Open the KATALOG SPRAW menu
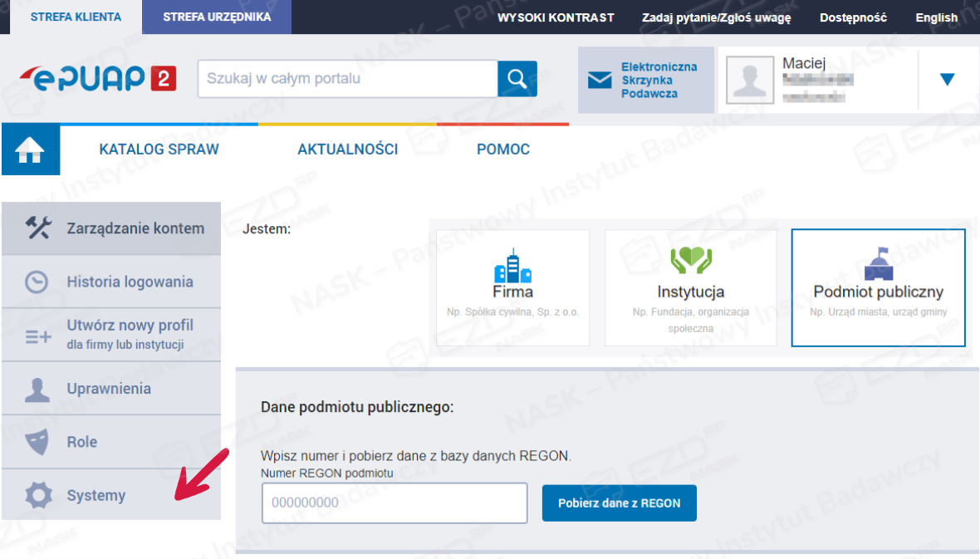The height and width of the screenshot is (559, 980). click(159, 150)
